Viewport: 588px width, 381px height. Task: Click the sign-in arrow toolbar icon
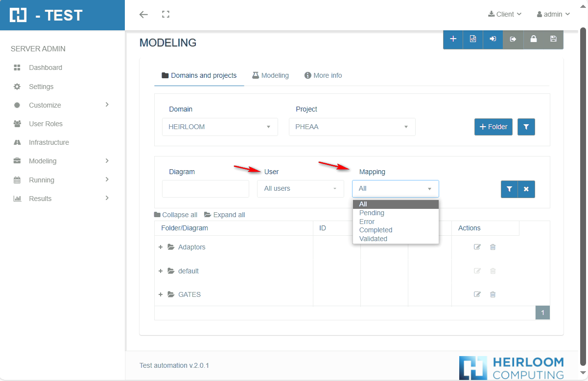point(493,40)
